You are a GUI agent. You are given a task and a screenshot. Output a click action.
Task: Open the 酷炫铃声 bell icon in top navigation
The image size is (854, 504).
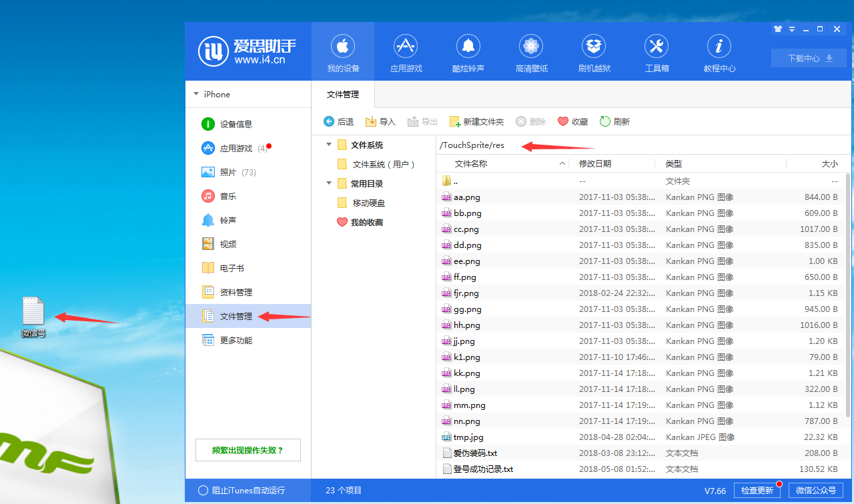(468, 47)
